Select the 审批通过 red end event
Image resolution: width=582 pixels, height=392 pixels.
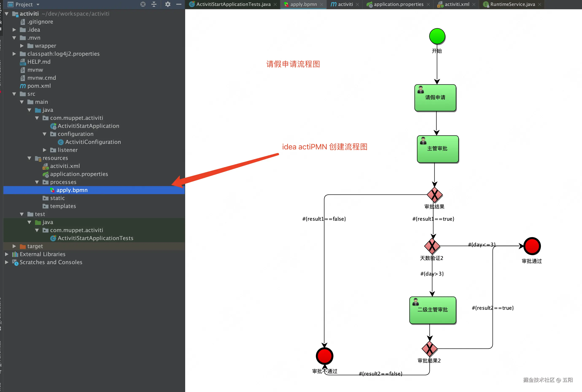[532, 246]
